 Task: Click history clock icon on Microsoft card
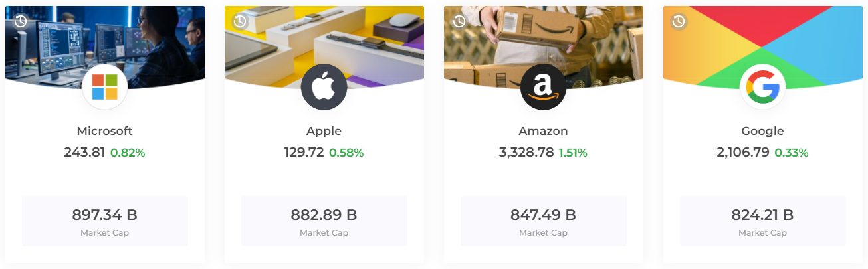click(21, 21)
